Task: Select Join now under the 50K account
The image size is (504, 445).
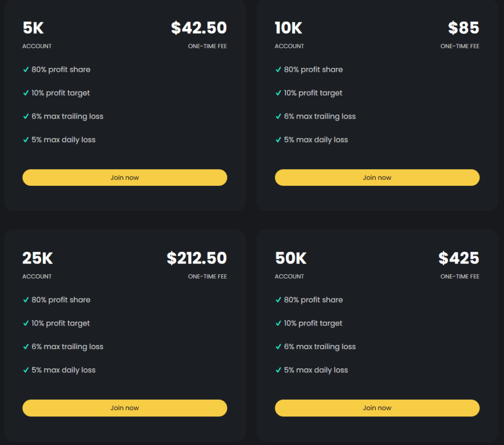Action: tap(377, 408)
